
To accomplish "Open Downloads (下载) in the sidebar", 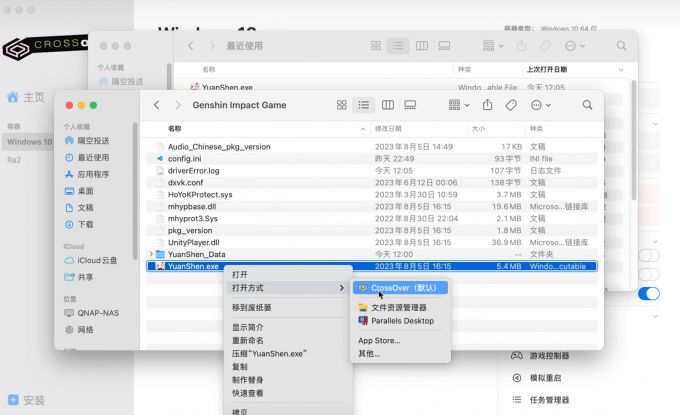I will pyautogui.click(x=79, y=224).
